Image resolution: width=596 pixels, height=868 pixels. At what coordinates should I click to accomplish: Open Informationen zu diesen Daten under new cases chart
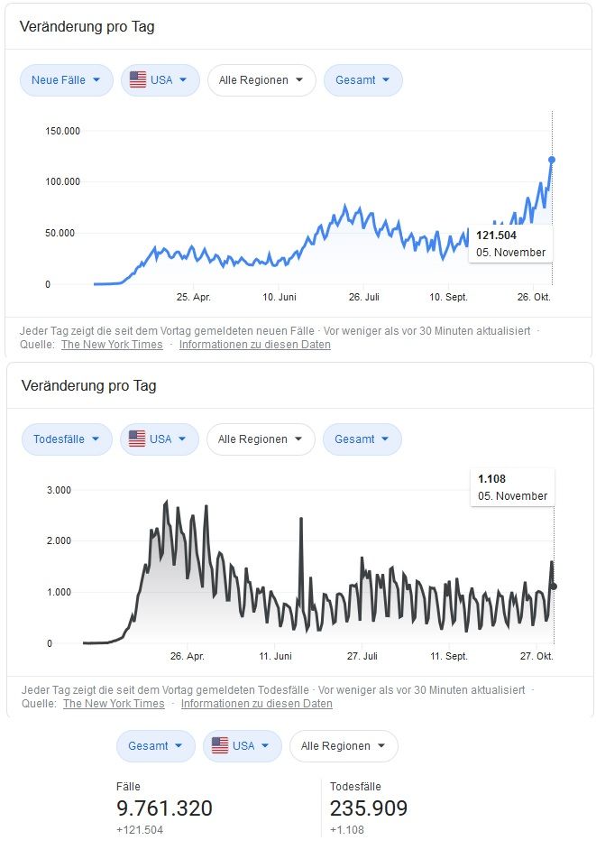click(255, 345)
